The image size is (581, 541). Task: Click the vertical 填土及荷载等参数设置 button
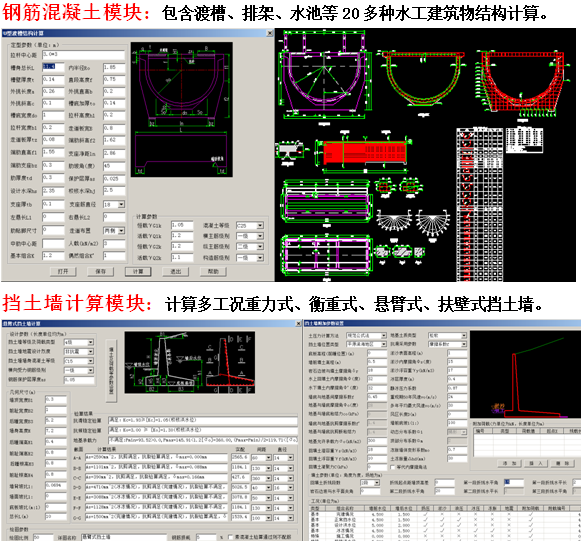(111, 370)
